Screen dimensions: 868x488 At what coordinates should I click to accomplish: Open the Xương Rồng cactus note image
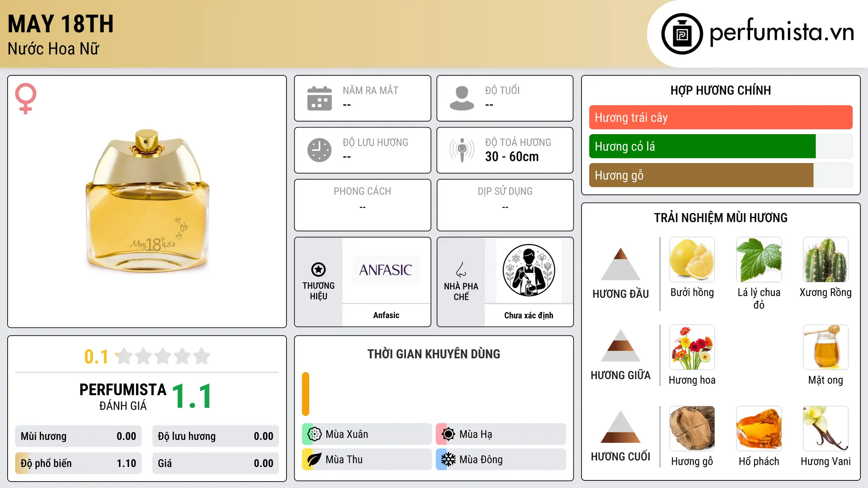[826, 260]
